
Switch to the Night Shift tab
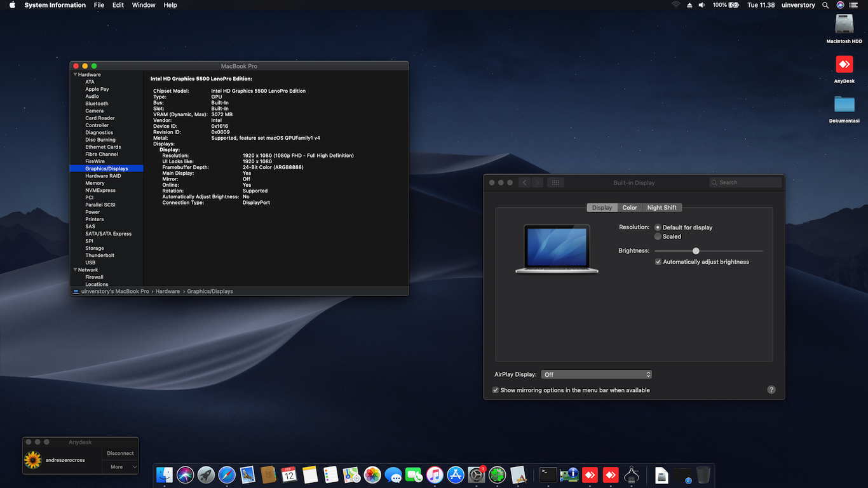(661, 208)
